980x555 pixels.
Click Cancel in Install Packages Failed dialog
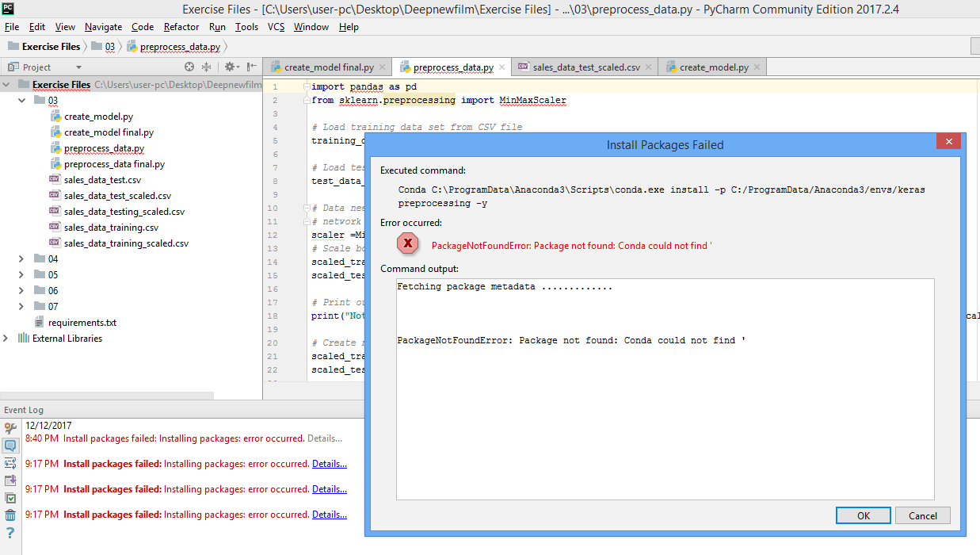click(922, 515)
